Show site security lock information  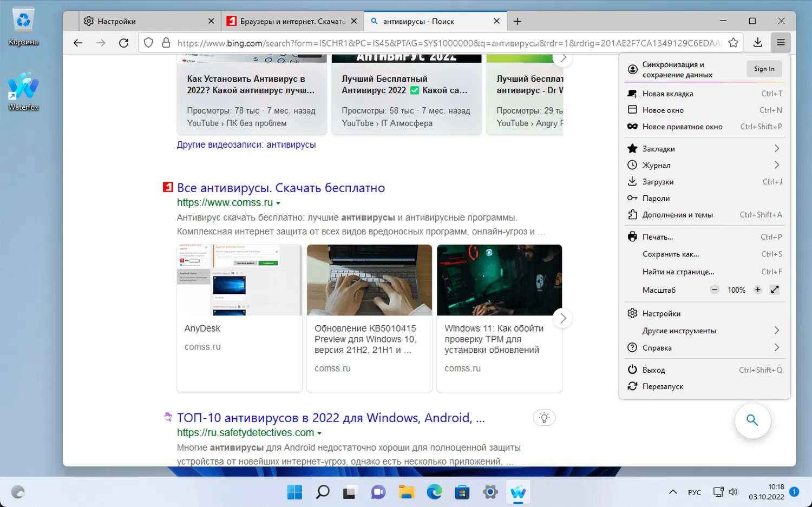coord(166,43)
